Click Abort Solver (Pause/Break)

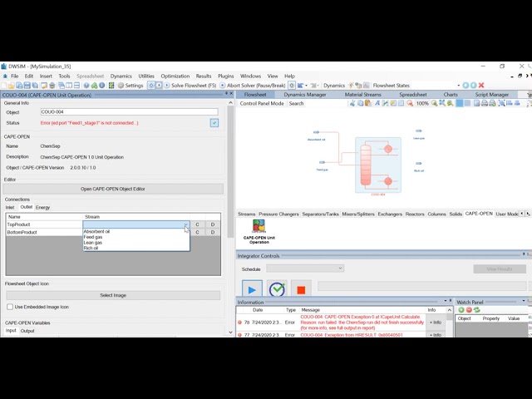[253, 86]
